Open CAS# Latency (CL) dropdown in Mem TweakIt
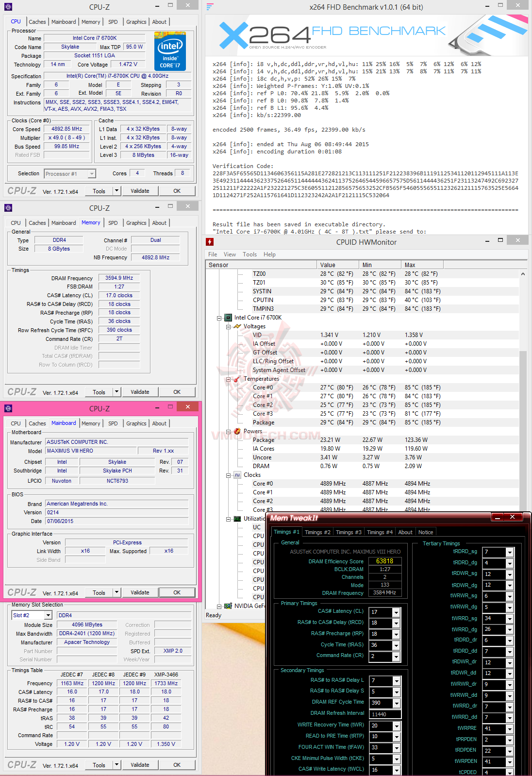The height and width of the screenshot is (776, 532). [396, 612]
